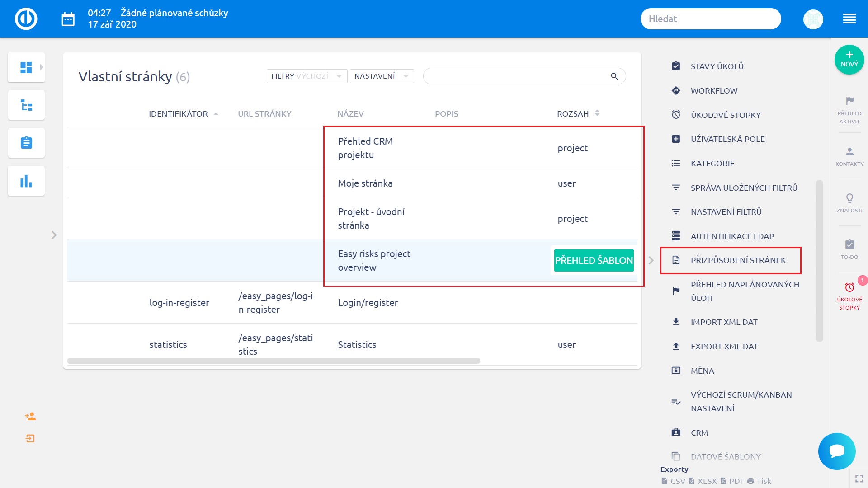The height and width of the screenshot is (488, 868).
Task: Open the hamburger menu icon
Action: click(x=849, y=19)
